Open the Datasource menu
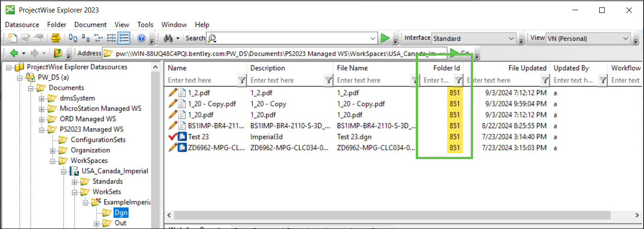Screen dimensions: 644x229 point(22,25)
